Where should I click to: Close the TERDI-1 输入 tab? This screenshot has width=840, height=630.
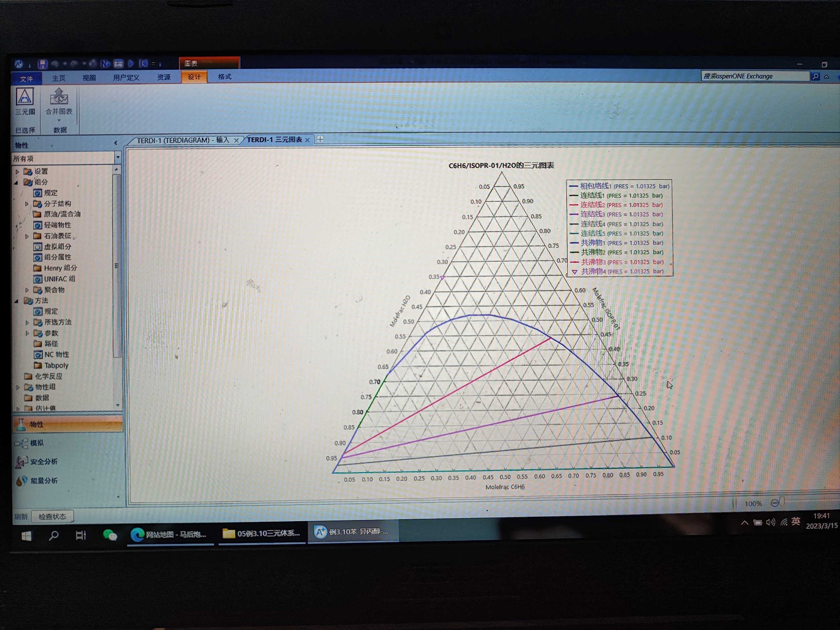236,140
